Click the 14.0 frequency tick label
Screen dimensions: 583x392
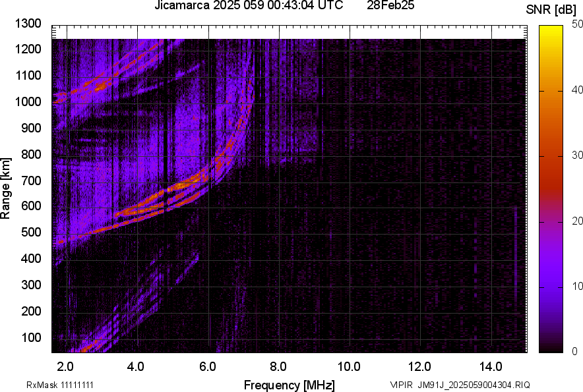(x=491, y=366)
